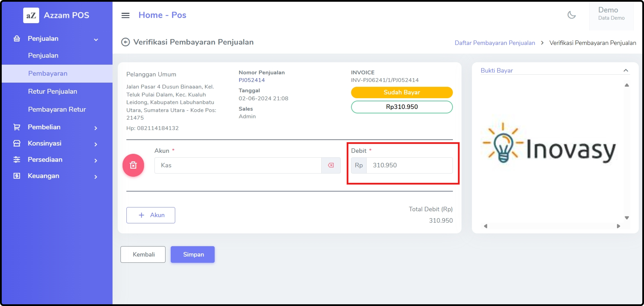The image size is (644, 306).
Task: Click the Azzam POS logo
Action: coord(31,15)
